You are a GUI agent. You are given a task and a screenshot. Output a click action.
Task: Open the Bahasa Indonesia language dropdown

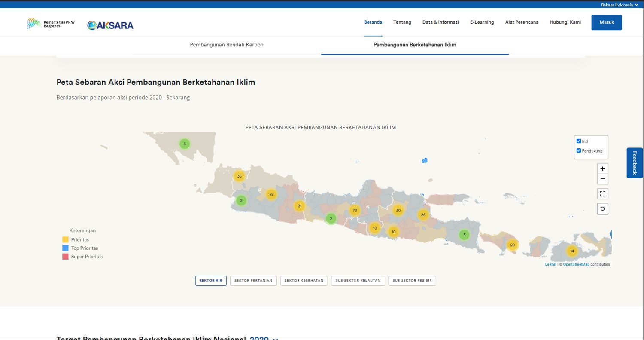point(620,5)
